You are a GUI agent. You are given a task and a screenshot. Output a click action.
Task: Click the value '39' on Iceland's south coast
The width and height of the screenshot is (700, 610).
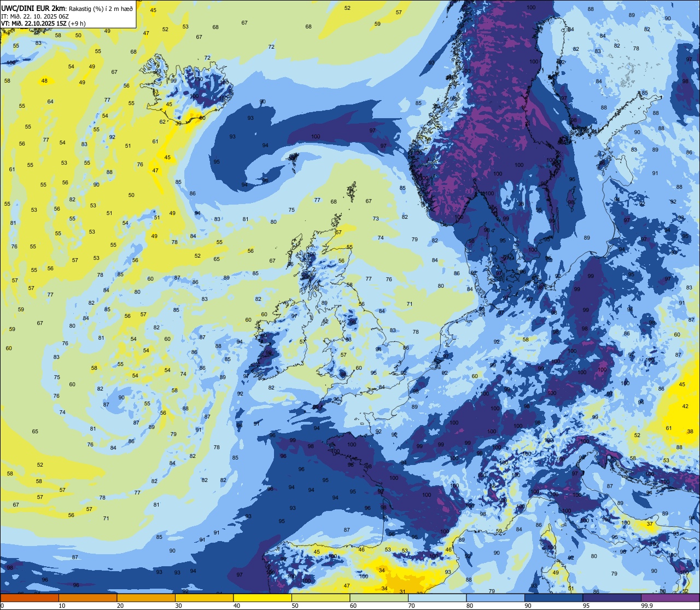178,124
